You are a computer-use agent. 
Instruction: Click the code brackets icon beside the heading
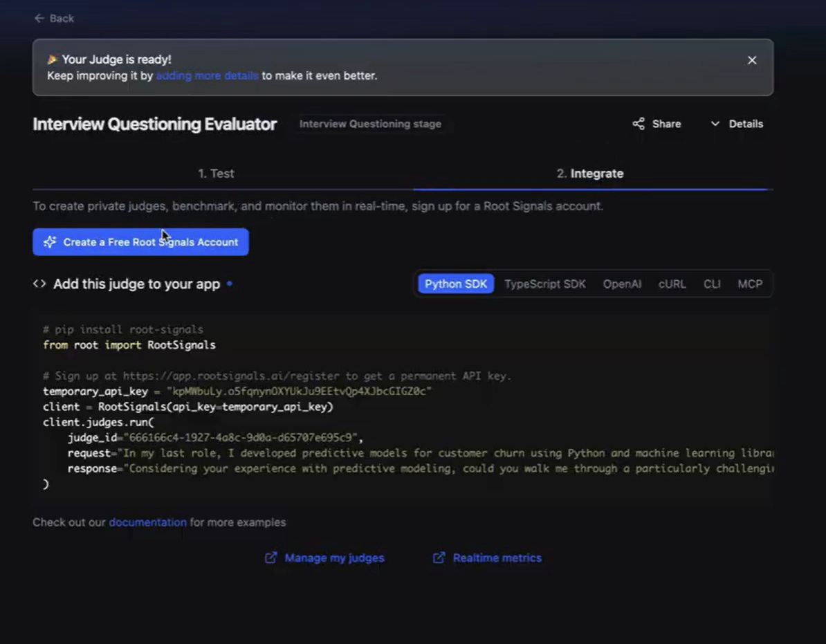39,283
